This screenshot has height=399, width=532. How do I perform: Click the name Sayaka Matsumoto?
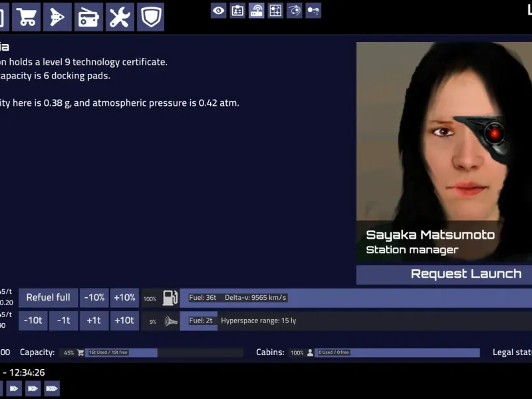point(430,235)
